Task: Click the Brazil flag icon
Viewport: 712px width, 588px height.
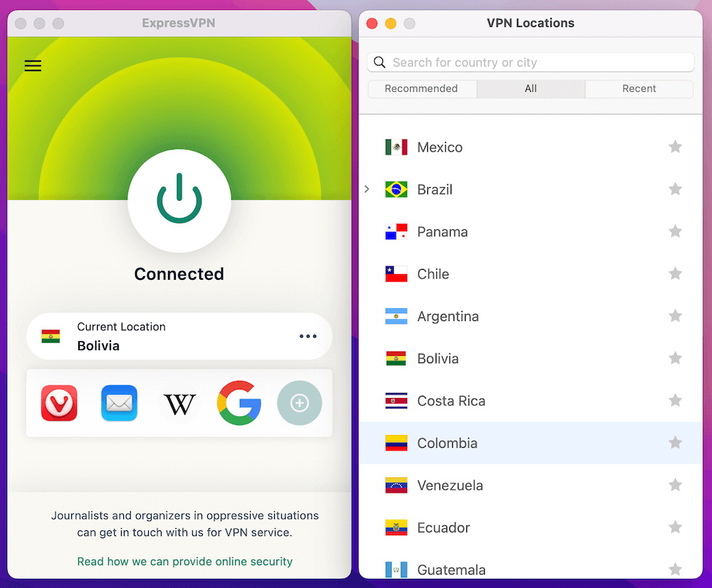Action: point(397,189)
